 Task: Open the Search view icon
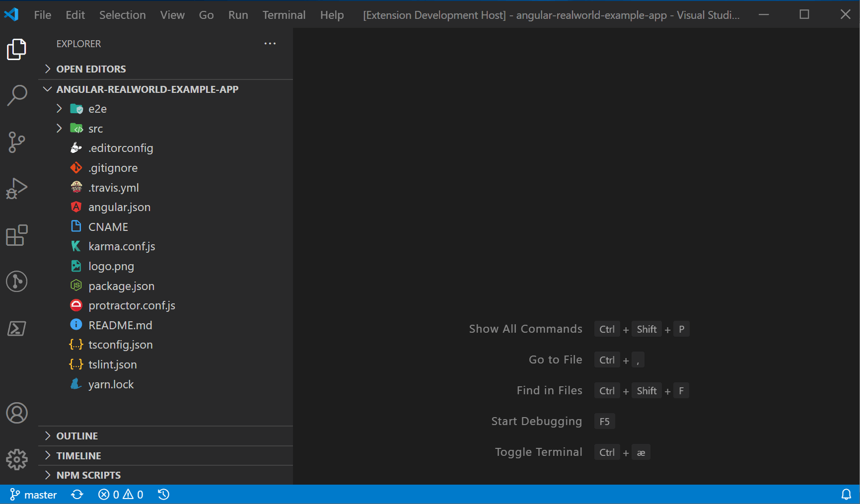pyautogui.click(x=17, y=95)
